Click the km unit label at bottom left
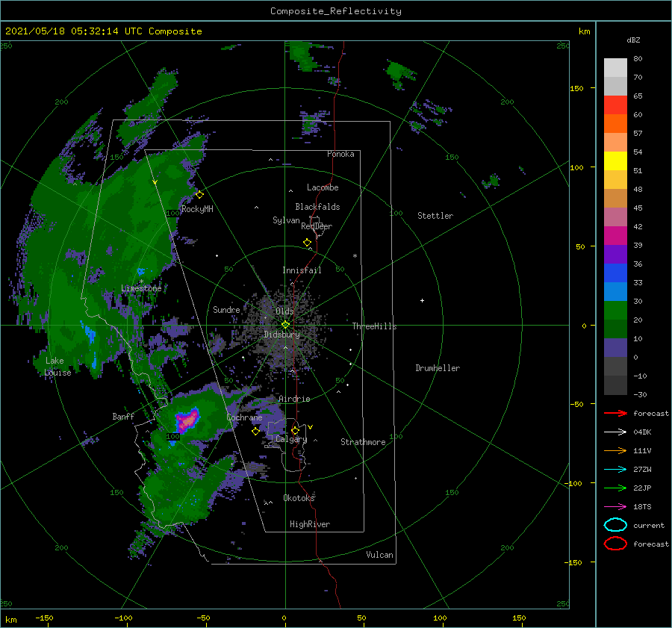 point(10,620)
